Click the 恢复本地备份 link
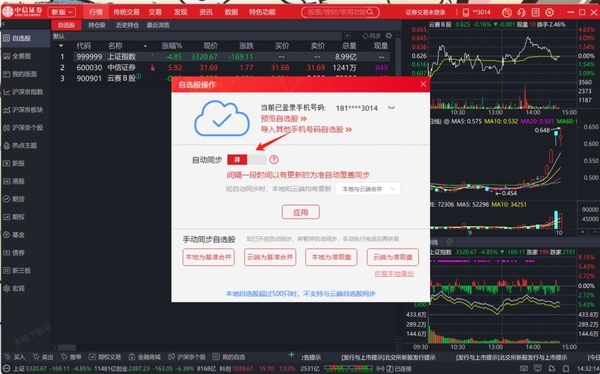Screen dimensions: 600x374 click(394, 274)
